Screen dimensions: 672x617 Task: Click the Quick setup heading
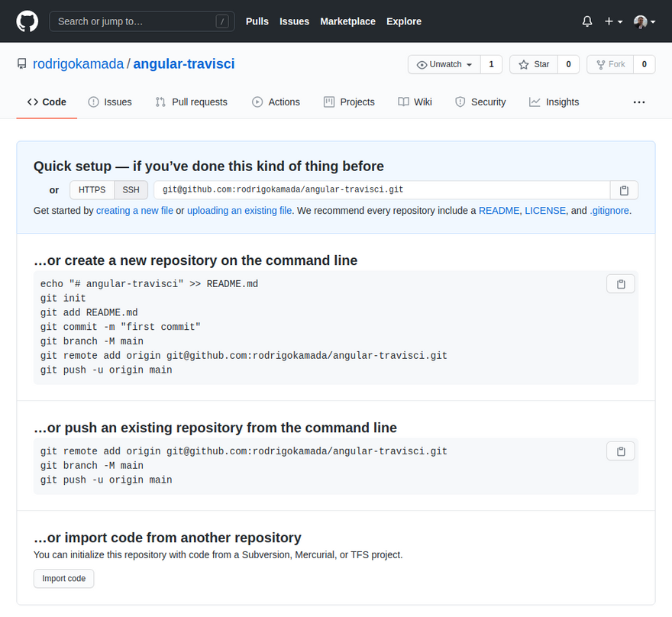[208, 166]
